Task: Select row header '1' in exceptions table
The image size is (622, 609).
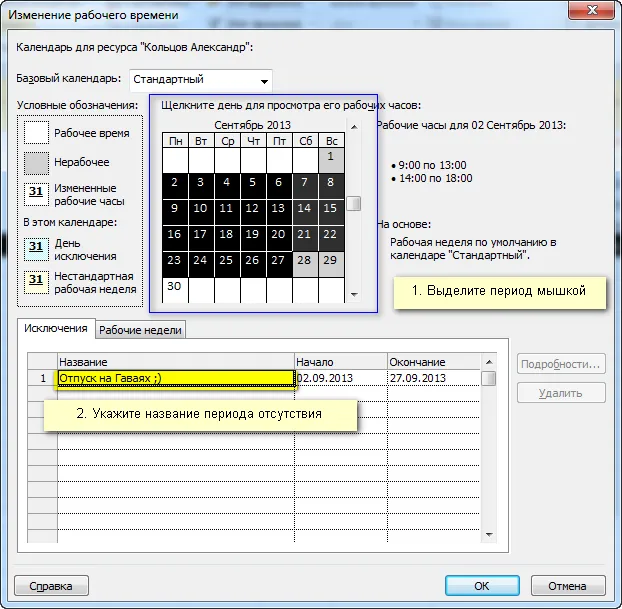Action: coord(42,378)
